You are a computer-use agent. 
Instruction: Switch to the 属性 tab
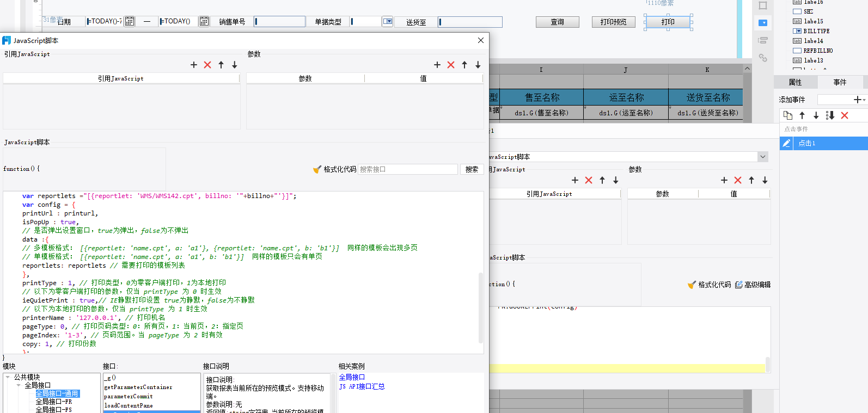click(x=796, y=82)
